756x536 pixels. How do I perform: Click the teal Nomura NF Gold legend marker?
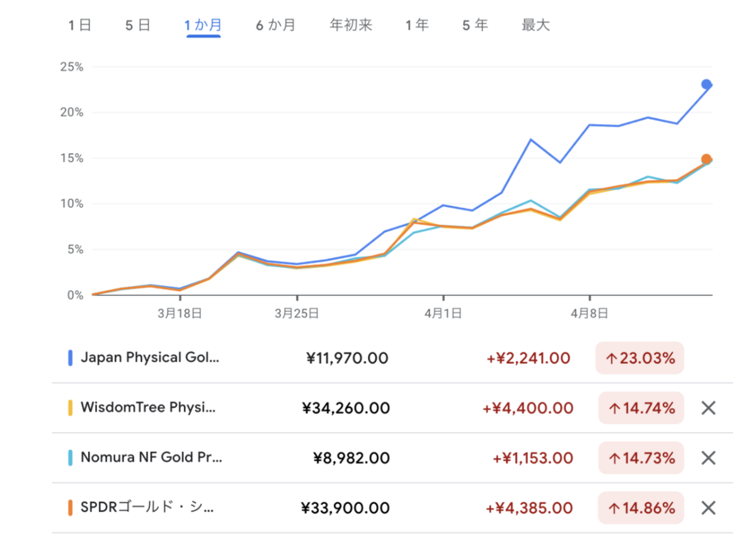tap(71, 457)
